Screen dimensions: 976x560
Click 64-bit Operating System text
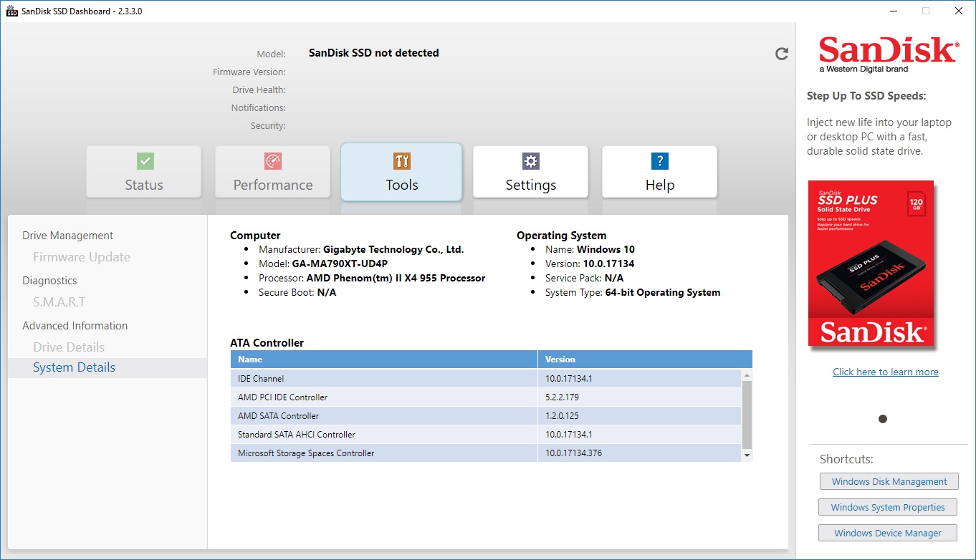point(663,293)
